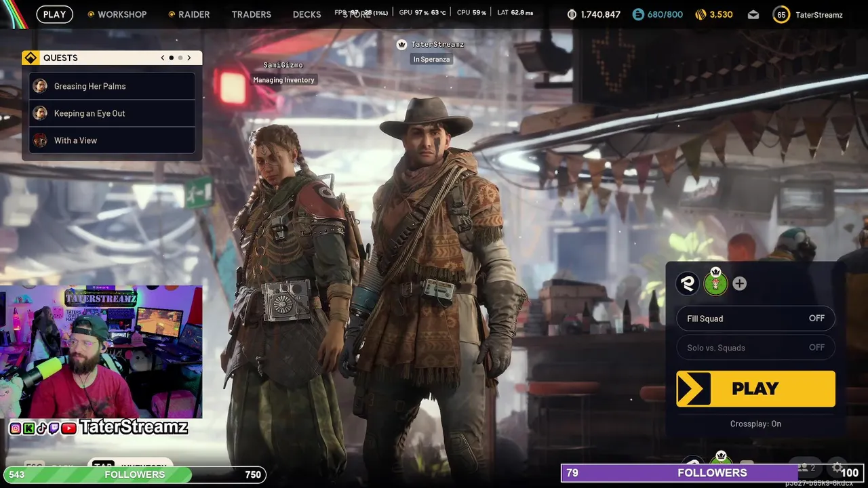Screen dimensions: 868x488
Task: Click the SamiGizmo player nameplate
Action: click(x=283, y=65)
